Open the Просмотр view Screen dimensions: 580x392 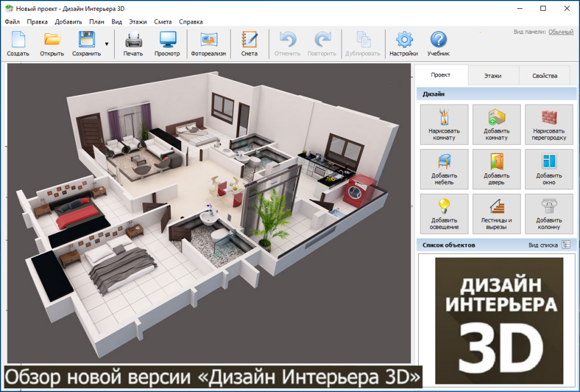point(167,43)
